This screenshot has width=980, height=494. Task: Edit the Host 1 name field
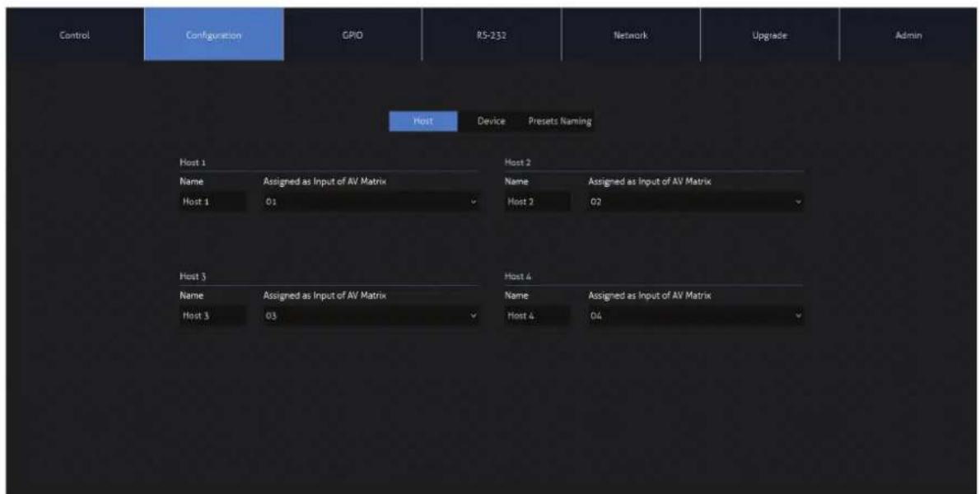click(x=212, y=202)
